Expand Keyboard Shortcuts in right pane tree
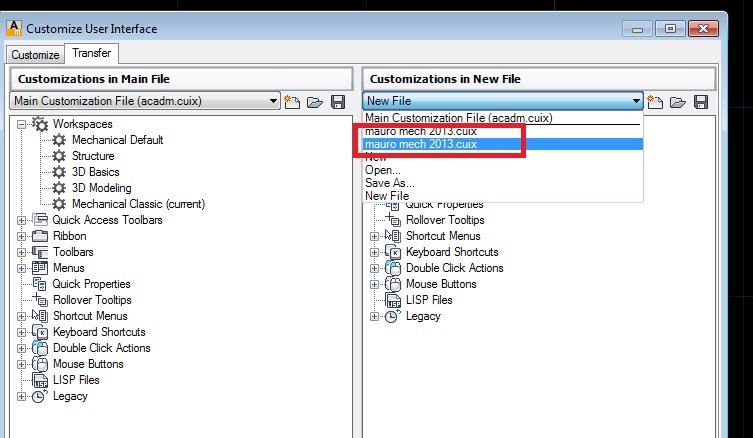Image resolution: width=753 pixels, height=438 pixels. click(374, 252)
